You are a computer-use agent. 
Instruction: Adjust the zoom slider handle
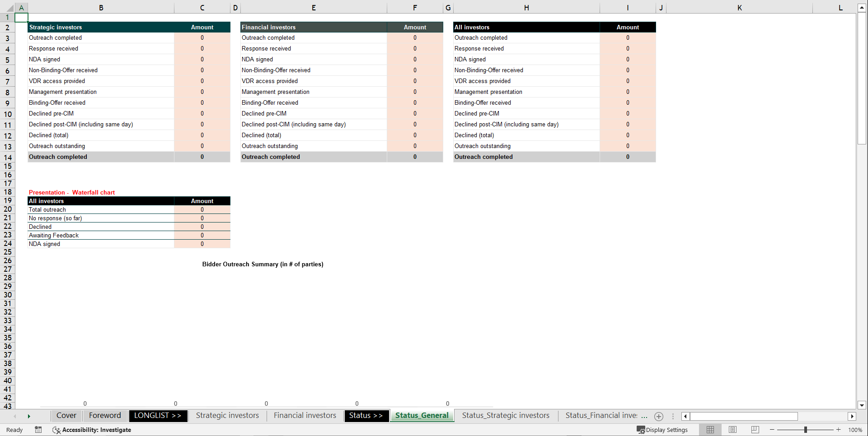click(x=806, y=430)
